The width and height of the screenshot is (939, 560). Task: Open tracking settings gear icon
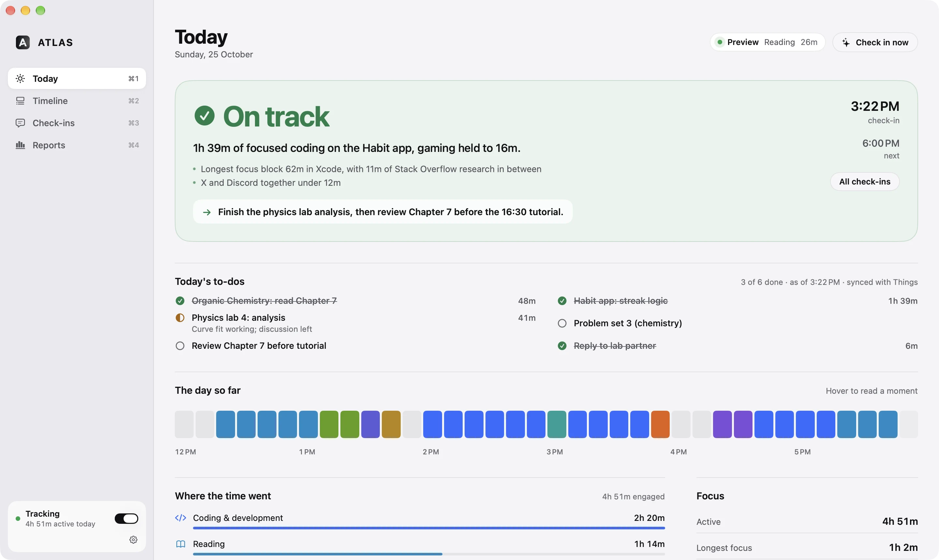[x=133, y=539]
